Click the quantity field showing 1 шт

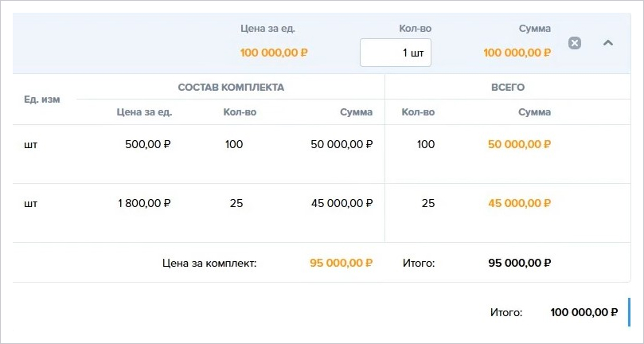[396, 53]
